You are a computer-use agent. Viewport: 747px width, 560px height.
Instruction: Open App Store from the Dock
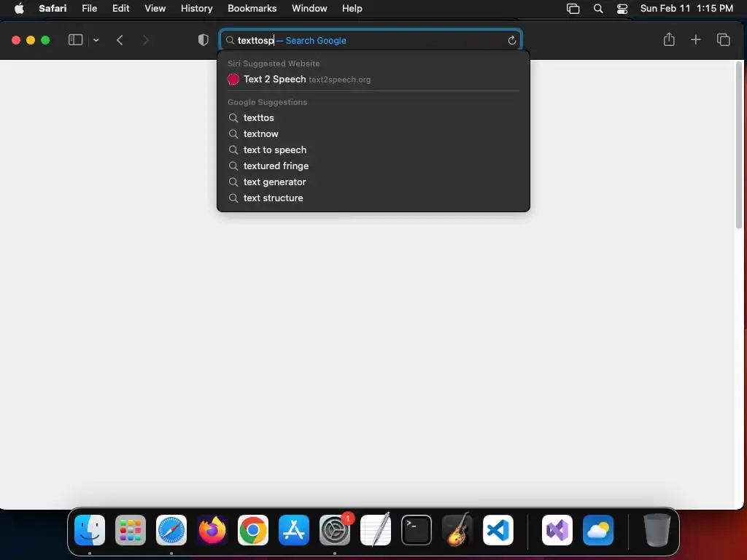tap(294, 530)
